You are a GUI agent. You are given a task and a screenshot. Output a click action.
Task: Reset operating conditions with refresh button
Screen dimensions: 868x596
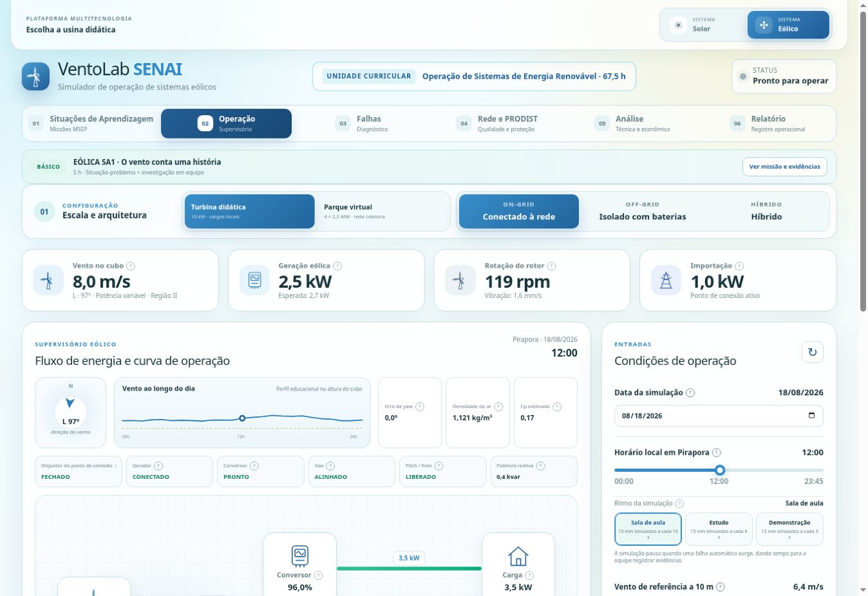(812, 352)
